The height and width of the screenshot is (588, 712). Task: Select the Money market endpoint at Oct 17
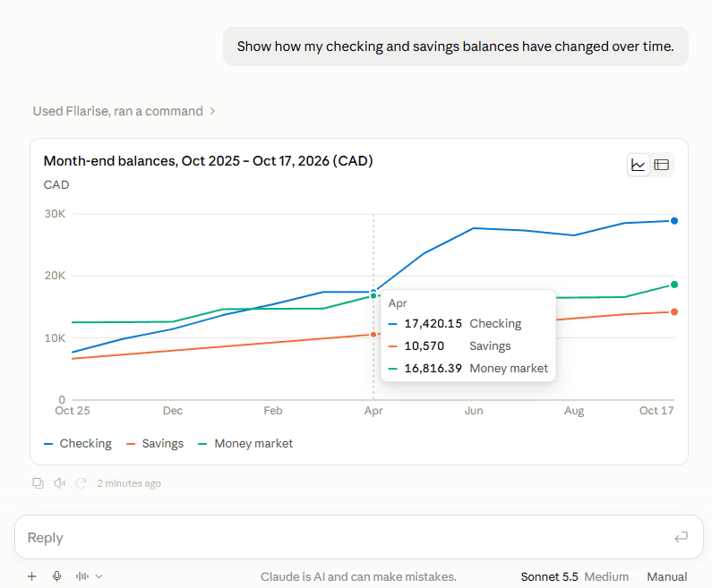(x=674, y=285)
